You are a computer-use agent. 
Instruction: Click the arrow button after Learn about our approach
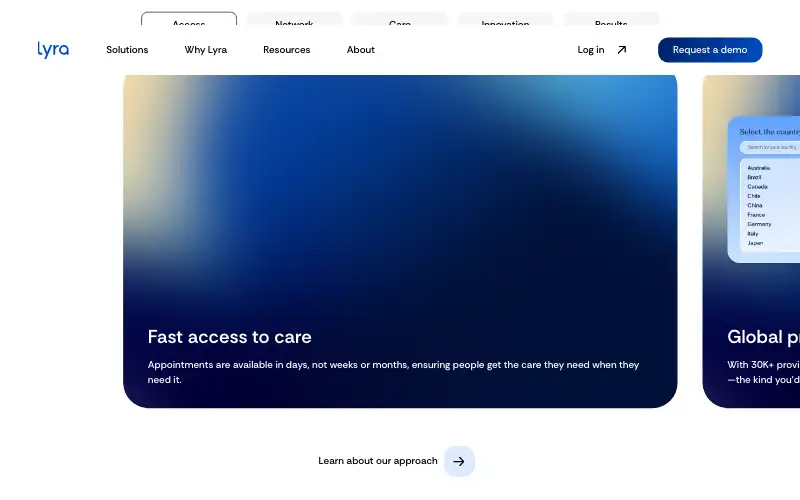point(459,461)
